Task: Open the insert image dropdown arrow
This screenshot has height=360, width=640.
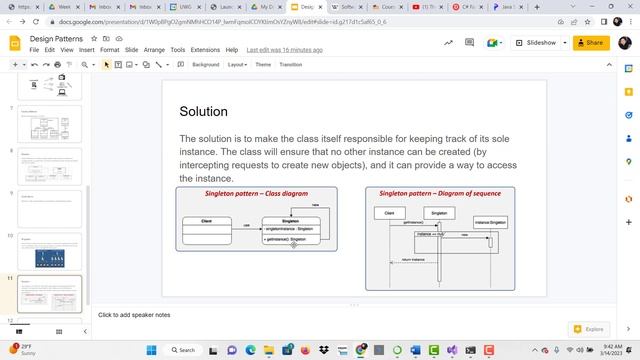Action: click(x=136, y=64)
